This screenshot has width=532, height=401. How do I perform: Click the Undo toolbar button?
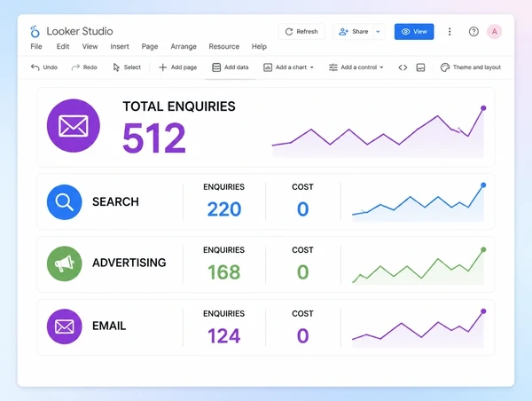click(x=44, y=67)
